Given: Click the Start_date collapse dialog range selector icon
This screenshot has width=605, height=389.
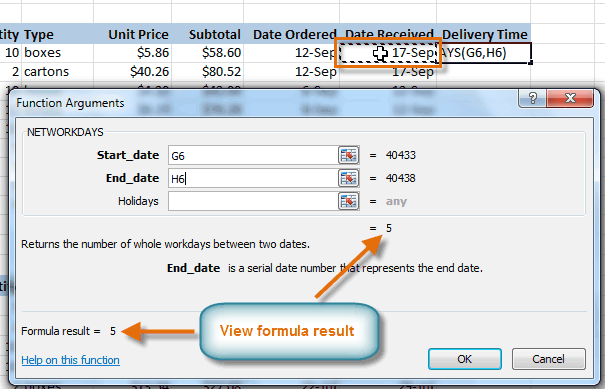Looking at the screenshot, I should tap(349, 155).
